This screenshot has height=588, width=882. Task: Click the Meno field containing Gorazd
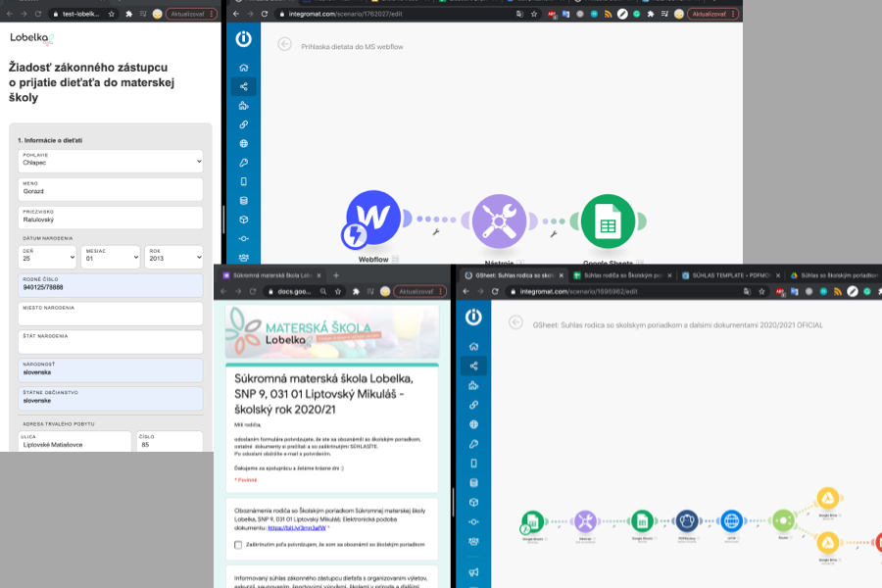(x=110, y=190)
